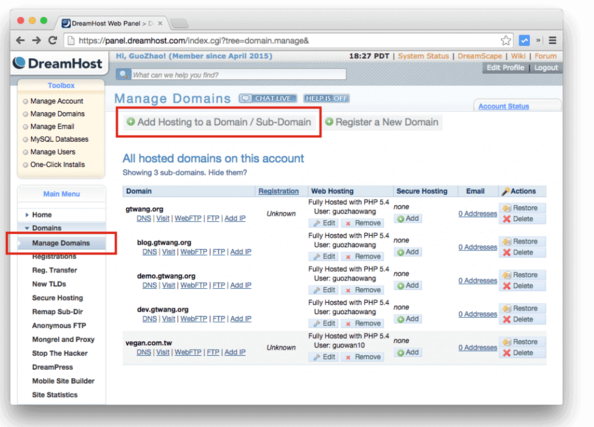Open 0 Addresses link for blog.gtwang.org
The width and height of the screenshot is (594, 427).
point(477,247)
